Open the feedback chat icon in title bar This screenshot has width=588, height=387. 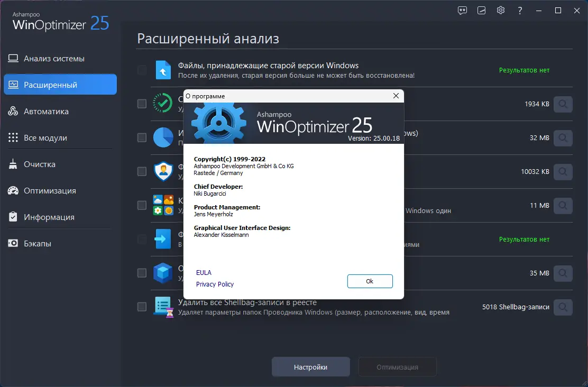pyautogui.click(x=462, y=11)
